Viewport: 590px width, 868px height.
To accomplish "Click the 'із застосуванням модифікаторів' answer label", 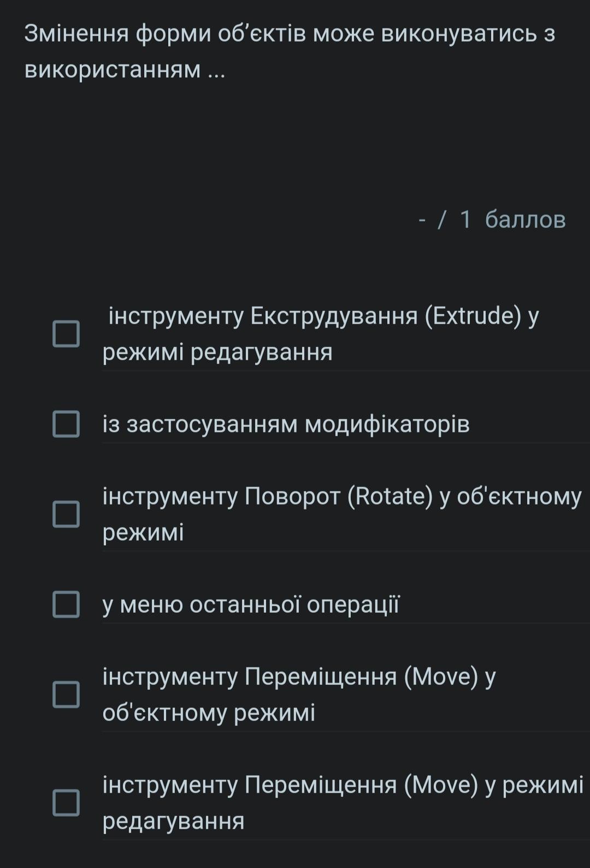I will click(x=286, y=424).
